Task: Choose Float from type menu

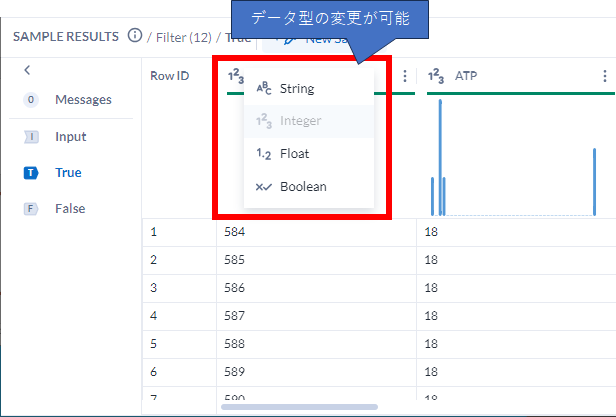Action: [294, 154]
